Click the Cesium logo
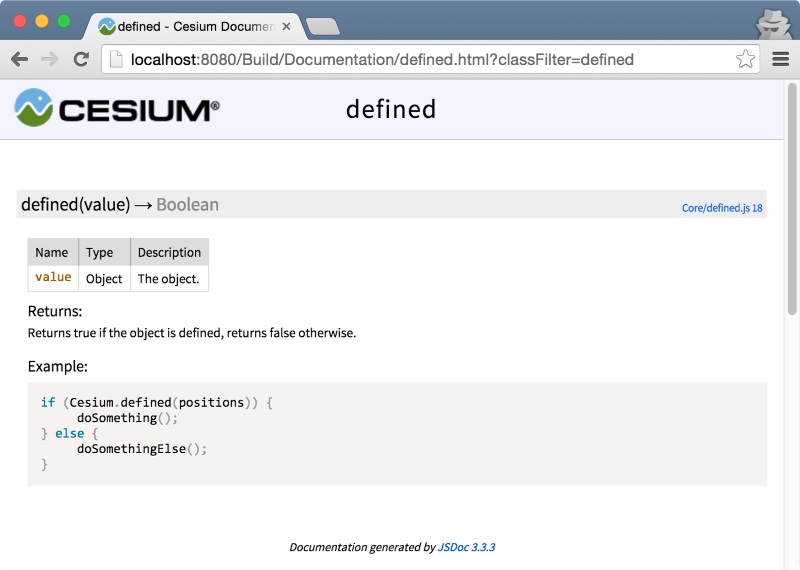The image size is (800, 570). [x=117, y=108]
